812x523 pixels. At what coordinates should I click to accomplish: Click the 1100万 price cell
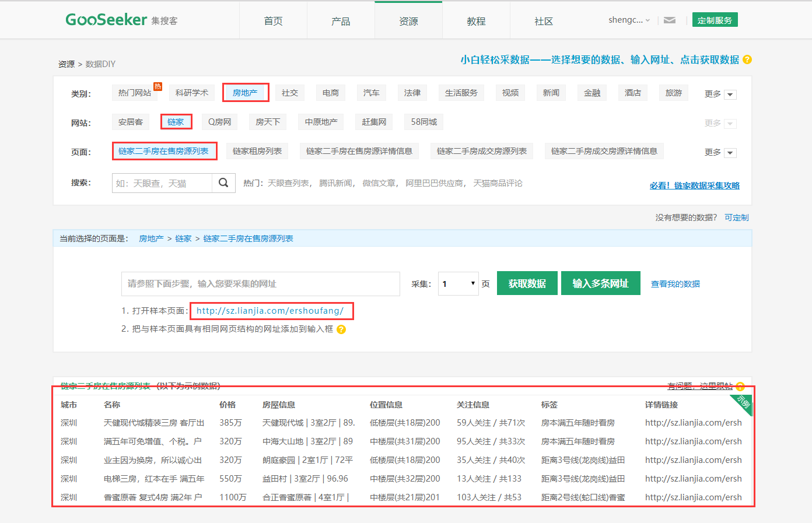click(233, 497)
